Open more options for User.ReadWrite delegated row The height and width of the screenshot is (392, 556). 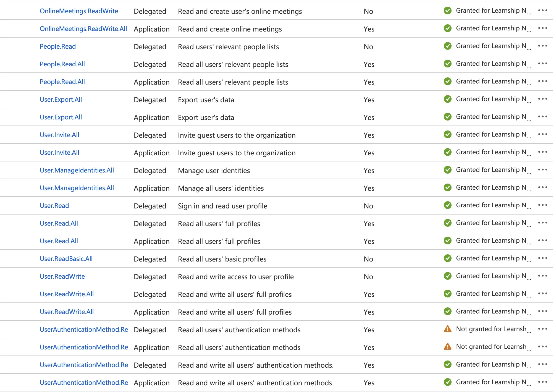[x=542, y=276]
